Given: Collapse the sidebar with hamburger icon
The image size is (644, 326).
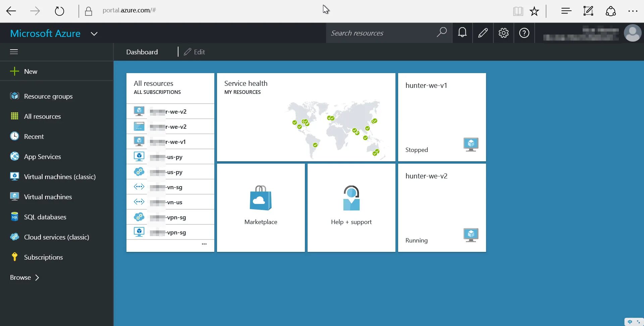Looking at the screenshot, I should coord(14,52).
